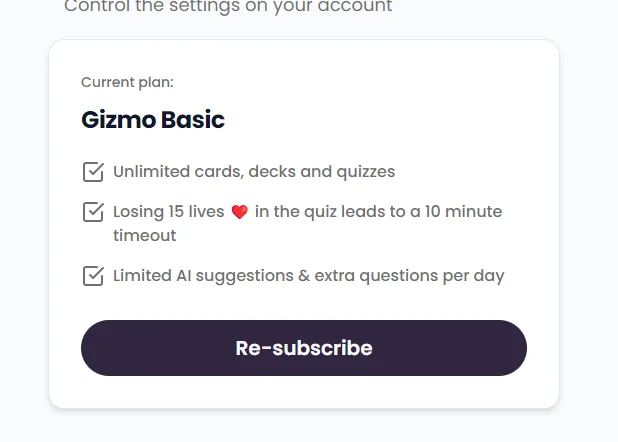Click "Control the settings on your account" subtitle
618x442 pixels.
pyautogui.click(x=228, y=7)
